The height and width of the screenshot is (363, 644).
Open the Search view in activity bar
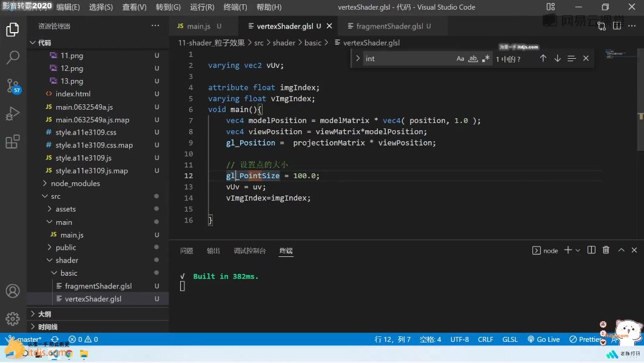coord(13,58)
